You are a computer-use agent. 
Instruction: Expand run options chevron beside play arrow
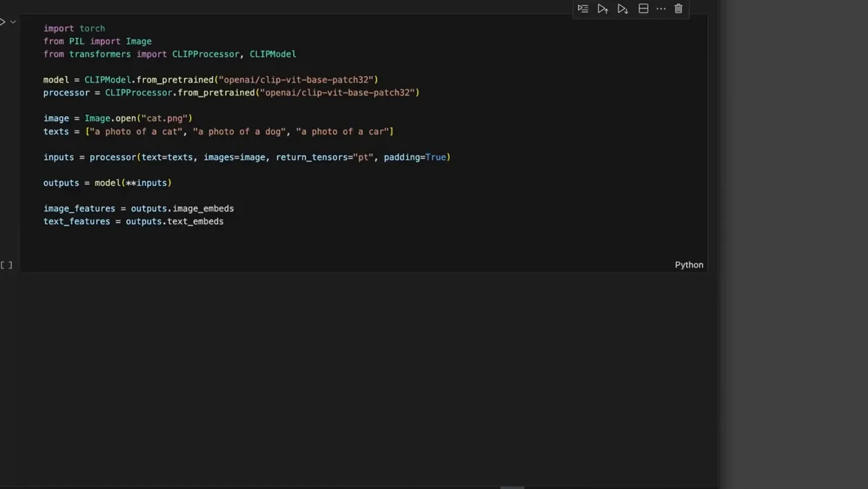click(x=13, y=22)
